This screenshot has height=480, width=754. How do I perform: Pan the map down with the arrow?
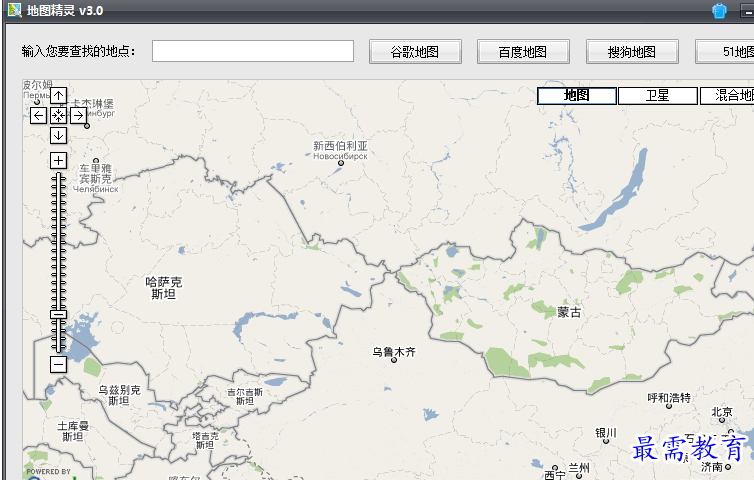[x=58, y=135]
